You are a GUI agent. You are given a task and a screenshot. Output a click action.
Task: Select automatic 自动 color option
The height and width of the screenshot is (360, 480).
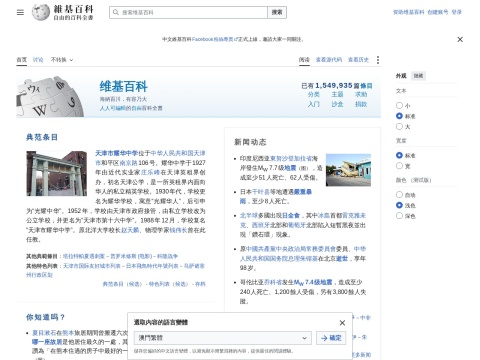point(399,195)
